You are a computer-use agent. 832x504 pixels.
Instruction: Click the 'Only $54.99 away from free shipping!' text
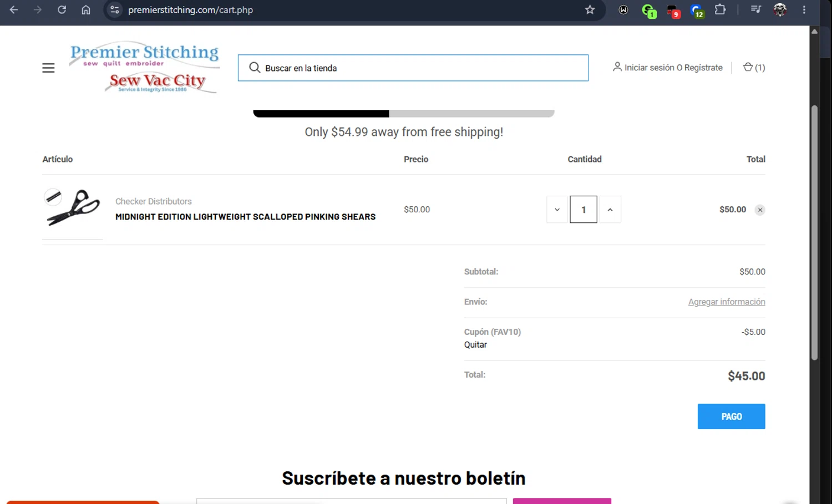click(x=404, y=132)
